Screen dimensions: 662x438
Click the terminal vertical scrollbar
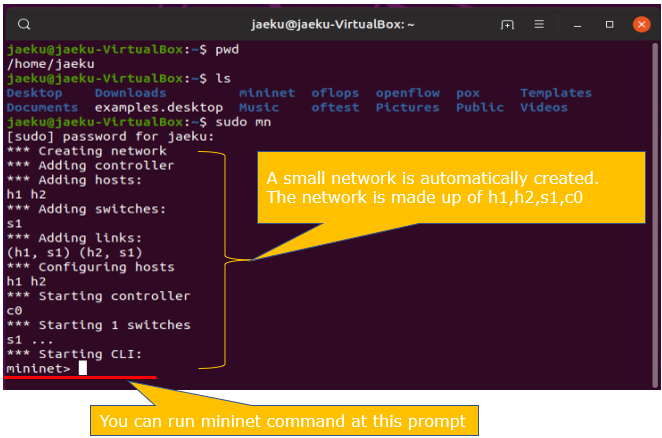coord(655,213)
